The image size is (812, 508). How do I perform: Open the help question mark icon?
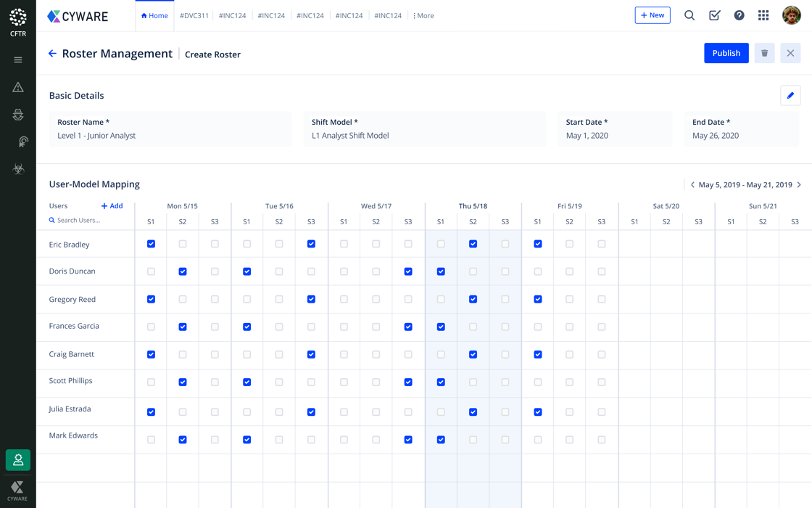click(x=739, y=15)
